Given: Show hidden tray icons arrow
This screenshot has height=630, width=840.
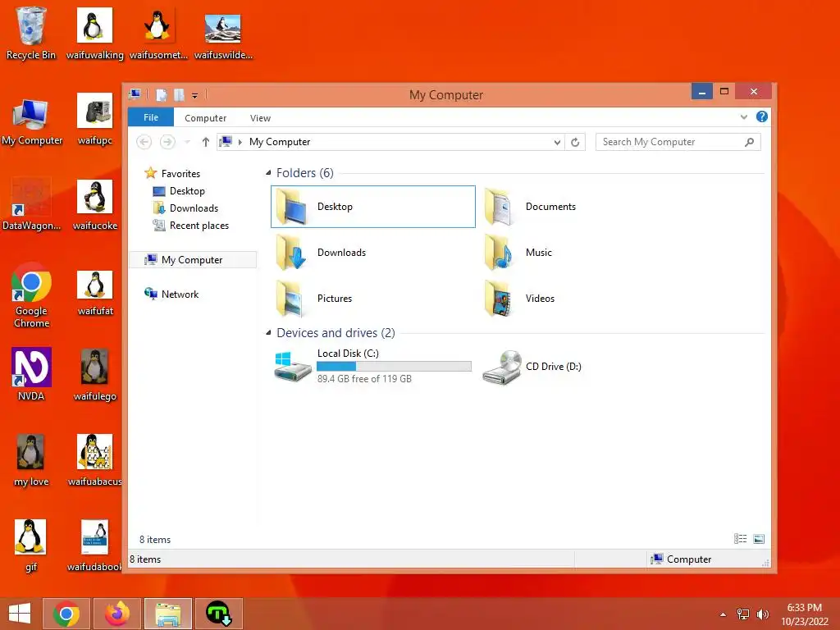Looking at the screenshot, I should tap(723, 614).
